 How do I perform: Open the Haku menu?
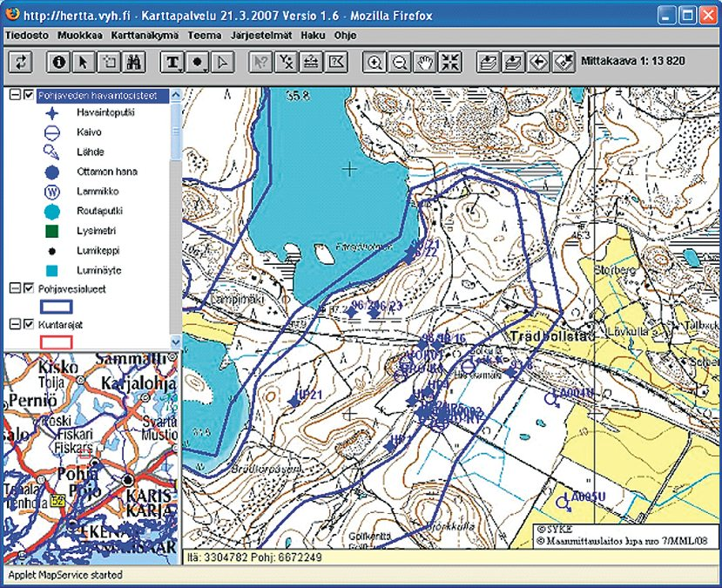coord(314,36)
